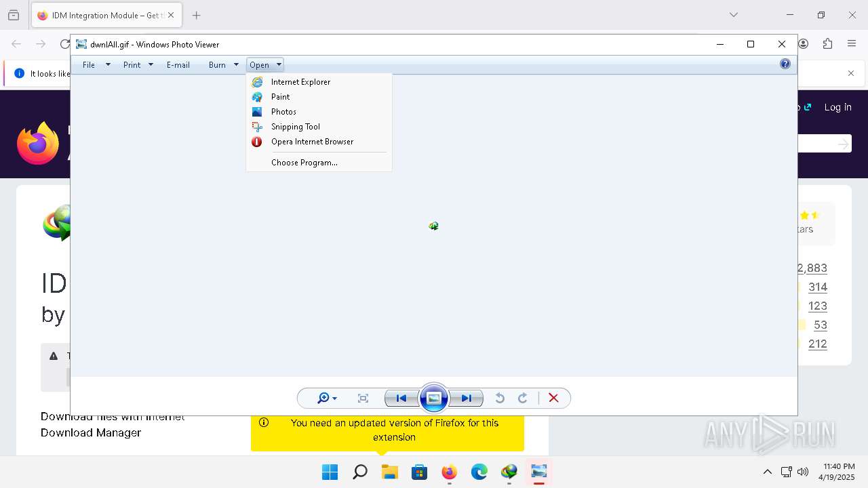Viewport: 868px width, 488px height.
Task: Open Firefox account icon
Action: click(804, 44)
